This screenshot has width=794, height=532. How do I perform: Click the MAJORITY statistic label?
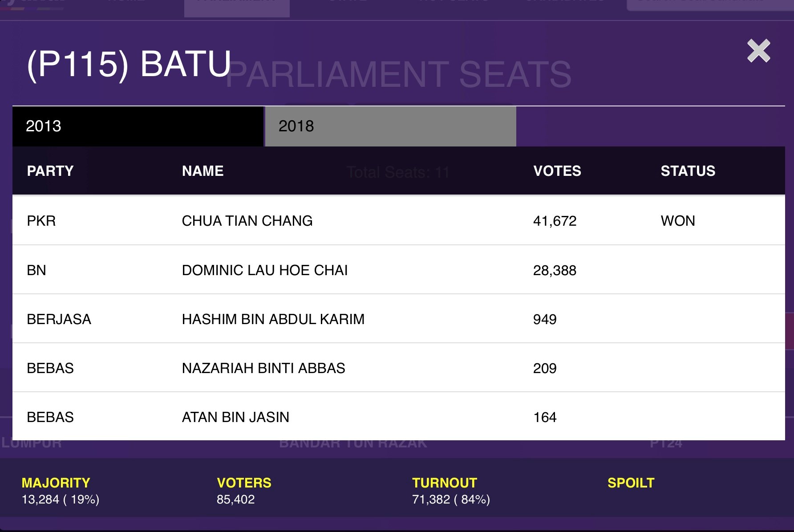pos(56,483)
